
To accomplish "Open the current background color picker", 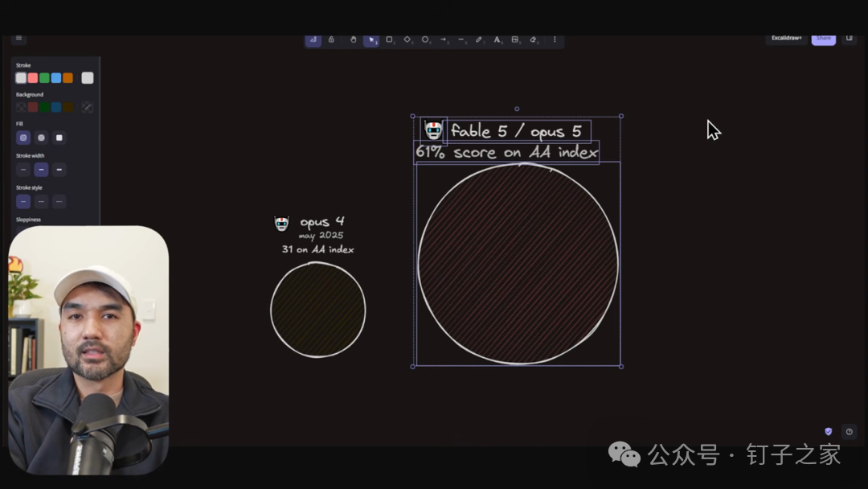I will point(88,108).
